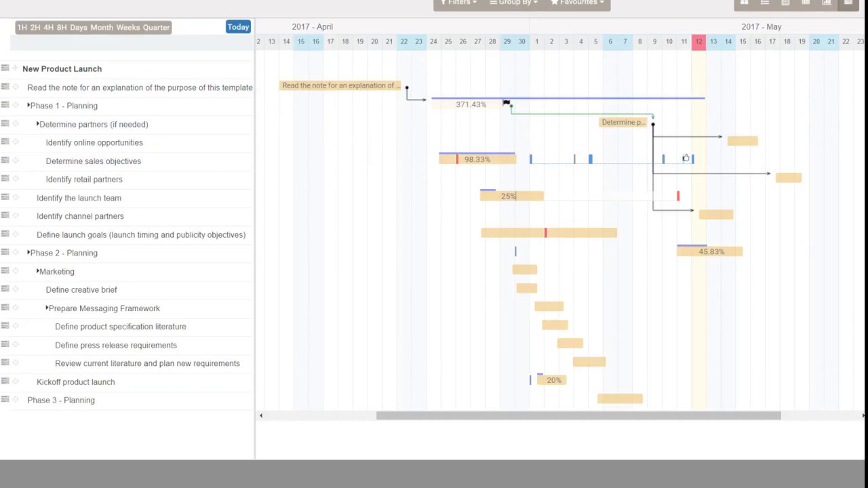Click the diamond icon for Determine sales objectives

click(16, 161)
